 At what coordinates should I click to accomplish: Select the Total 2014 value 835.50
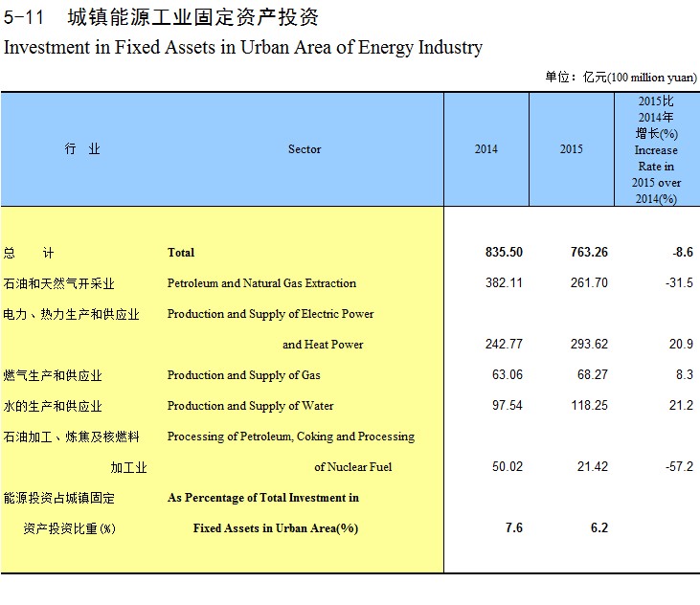pos(504,252)
